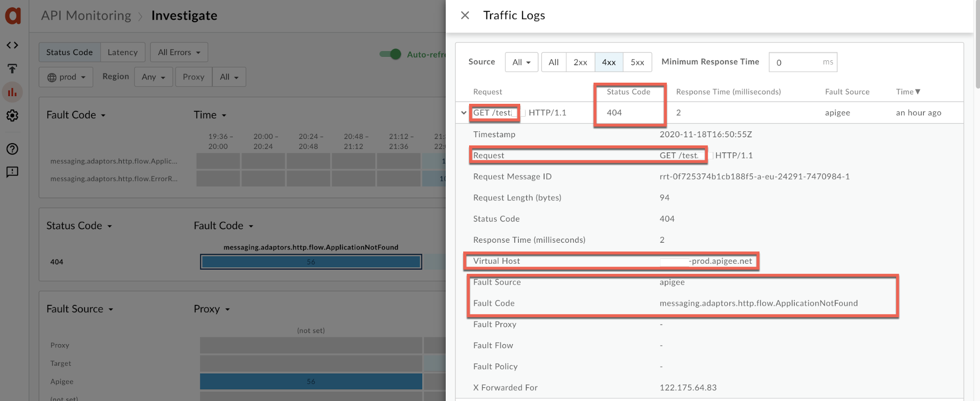Filter traffic logs by 2xx
Image resolution: width=980 pixels, height=401 pixels.
pos(580,62)
